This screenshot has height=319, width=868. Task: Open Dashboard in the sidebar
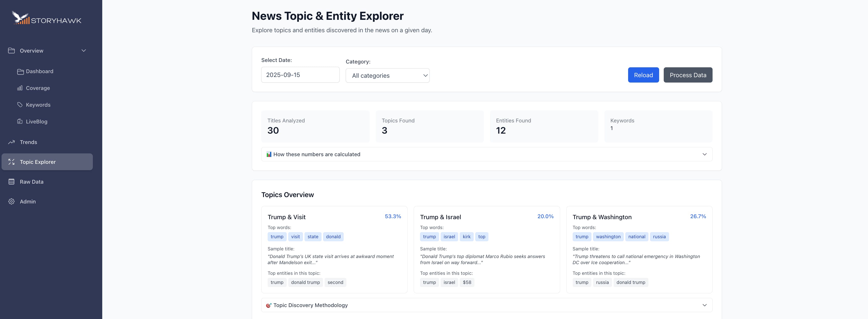[x=39, y=71]
